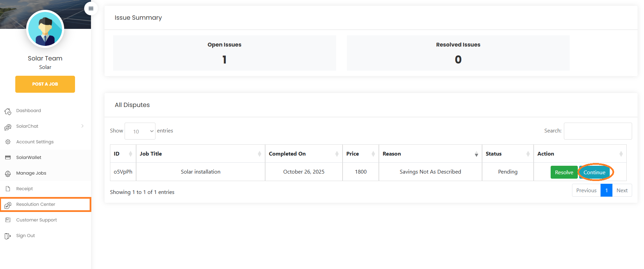Sort table by Job Title column
The width and height of the screenshot is (644, 269).
200,154
